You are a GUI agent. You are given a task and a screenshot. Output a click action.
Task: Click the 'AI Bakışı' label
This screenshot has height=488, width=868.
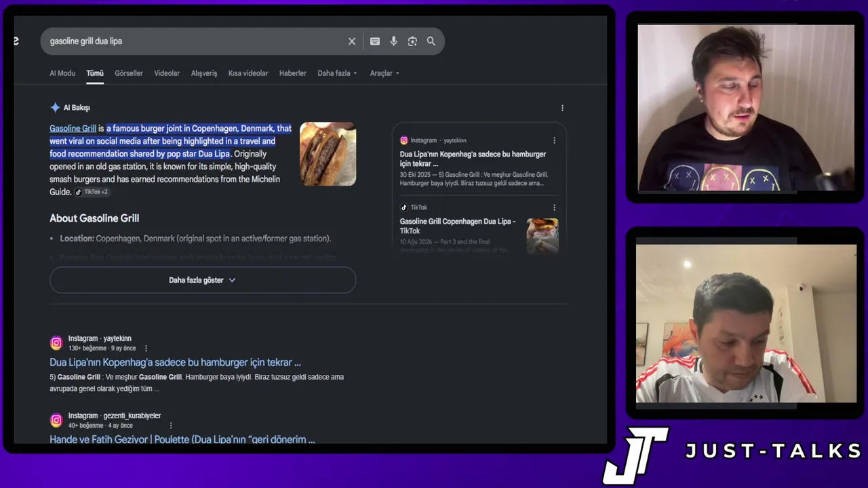pyautogui.click(x=77, y=108)
